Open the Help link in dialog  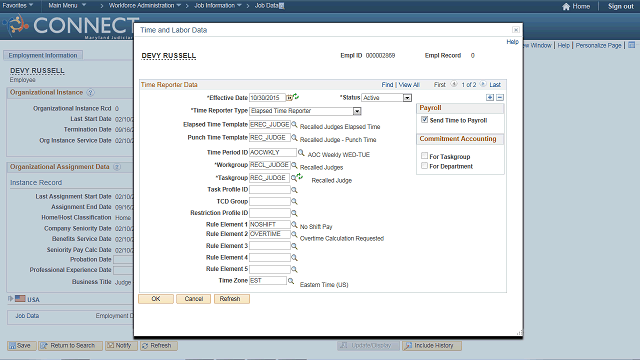coord(512,42)
